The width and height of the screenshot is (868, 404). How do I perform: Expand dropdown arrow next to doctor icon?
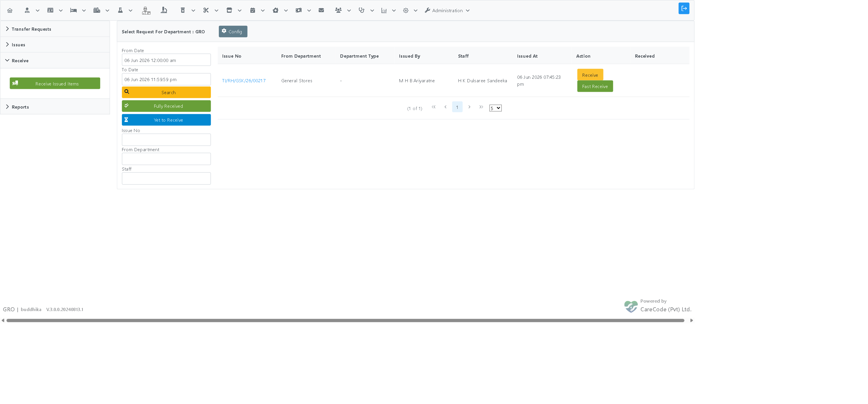[x=38, y=11]
